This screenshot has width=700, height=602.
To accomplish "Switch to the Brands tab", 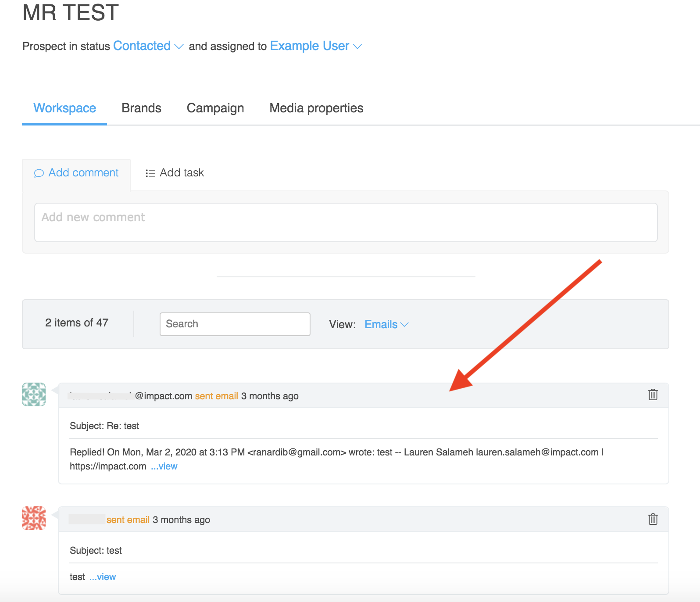I will (x=141, y=108).
